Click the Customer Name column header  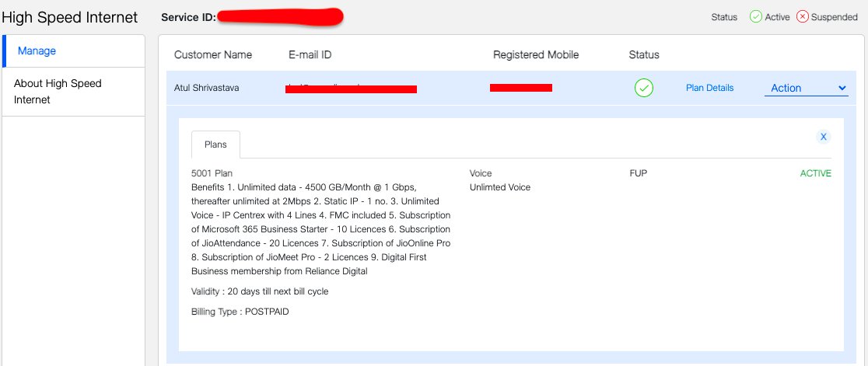(213, 54)
